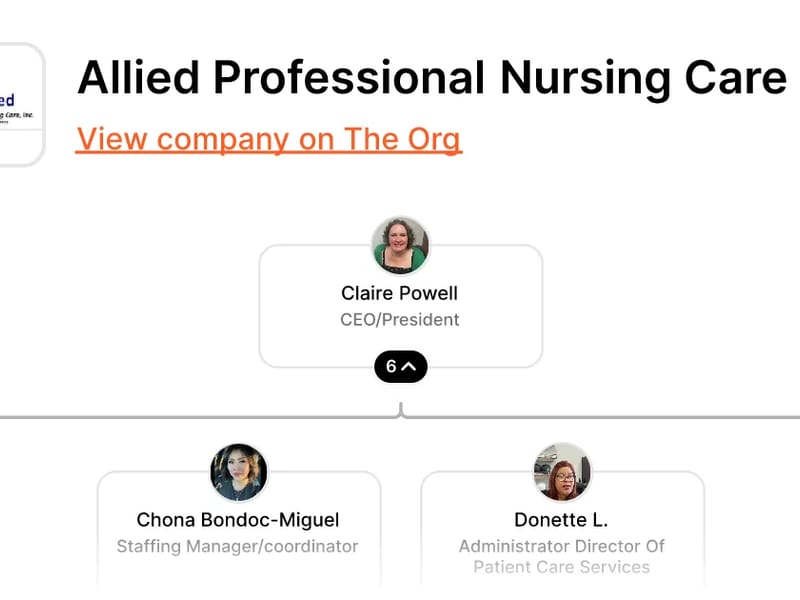Open Claire Powell's profile card
This screenshot has height=600, width=800.
pyautogui.click(x=400, y=303)
